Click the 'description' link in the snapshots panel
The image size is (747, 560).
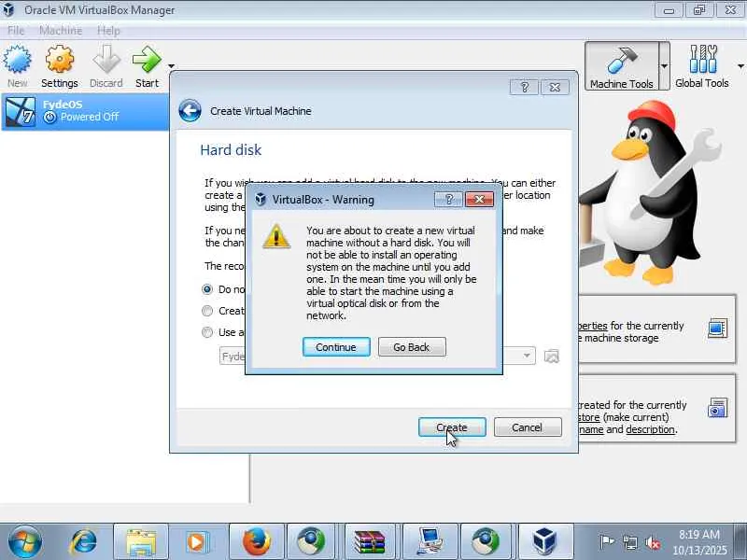click(x=650, y=429)
